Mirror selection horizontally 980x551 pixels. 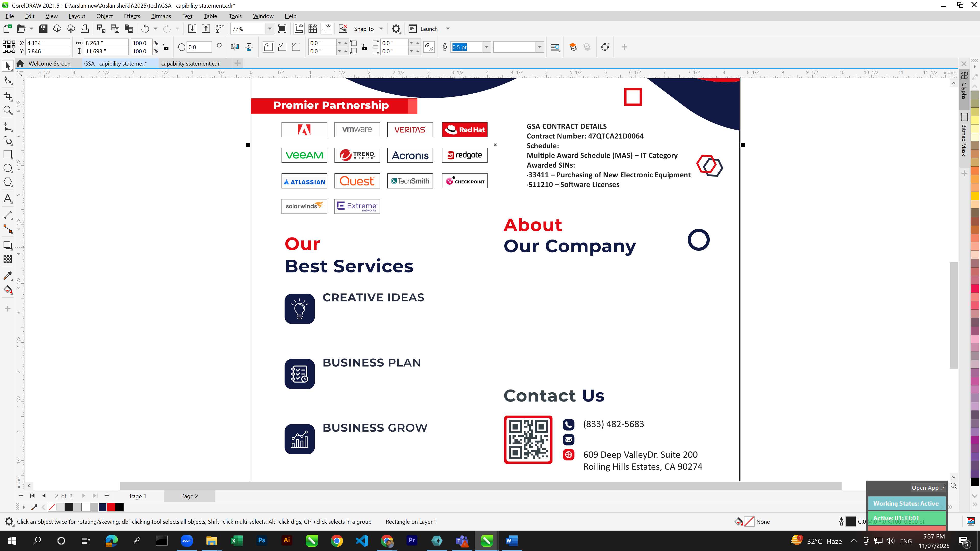click(235, 47)
